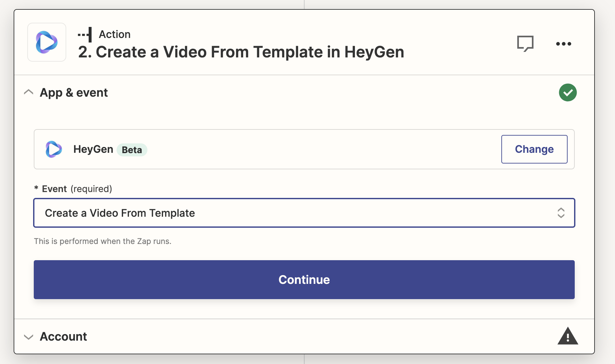Click the Beta badge next to HeyGen
The image size is (615, 364).
click(x=132, y=150)
